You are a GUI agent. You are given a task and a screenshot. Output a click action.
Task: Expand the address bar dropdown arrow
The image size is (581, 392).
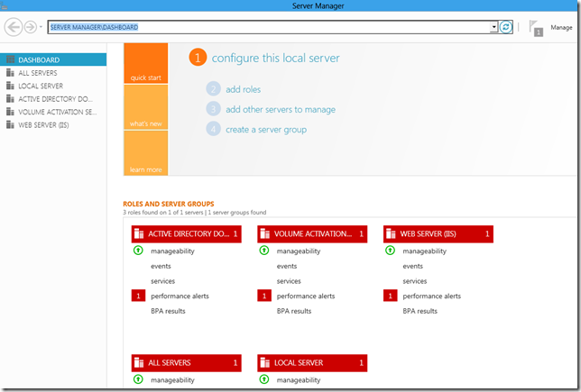click(x=493, y=27)
